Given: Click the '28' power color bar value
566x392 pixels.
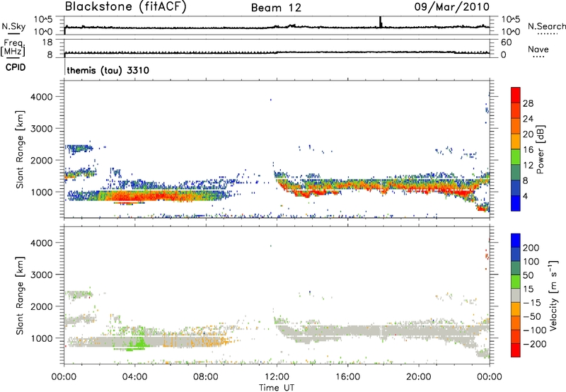Looking at the screenshot, I should click(528, 103).
